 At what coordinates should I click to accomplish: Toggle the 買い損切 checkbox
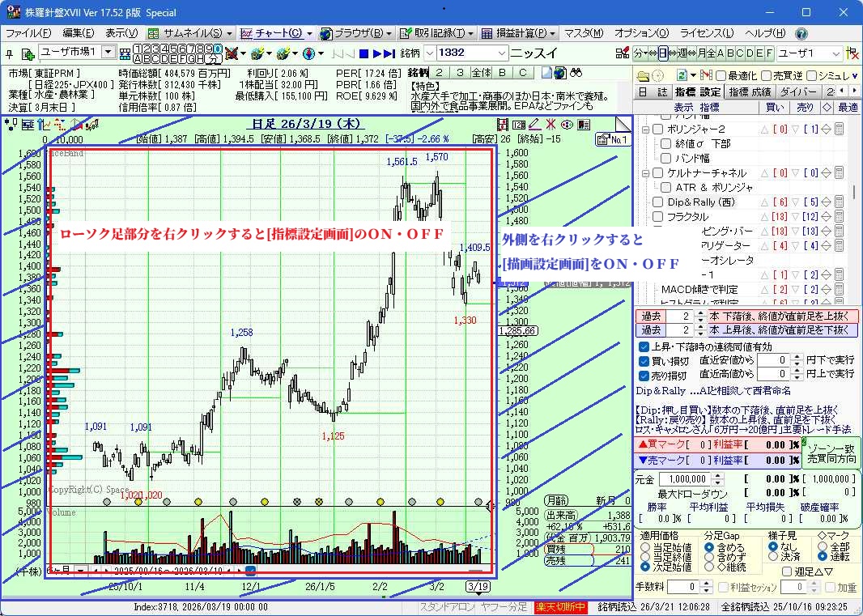644,361
